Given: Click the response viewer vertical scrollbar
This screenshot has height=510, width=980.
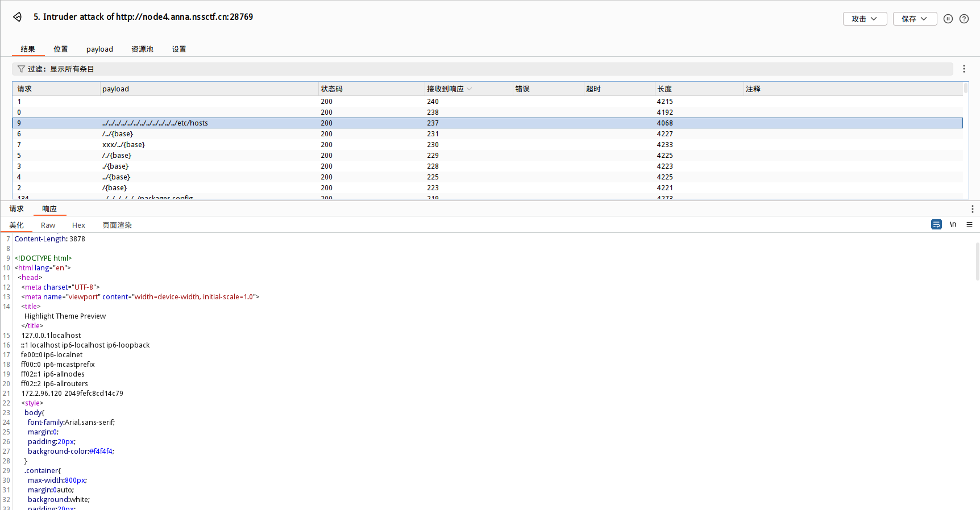Looking at the screenshot, I should 977,261.
